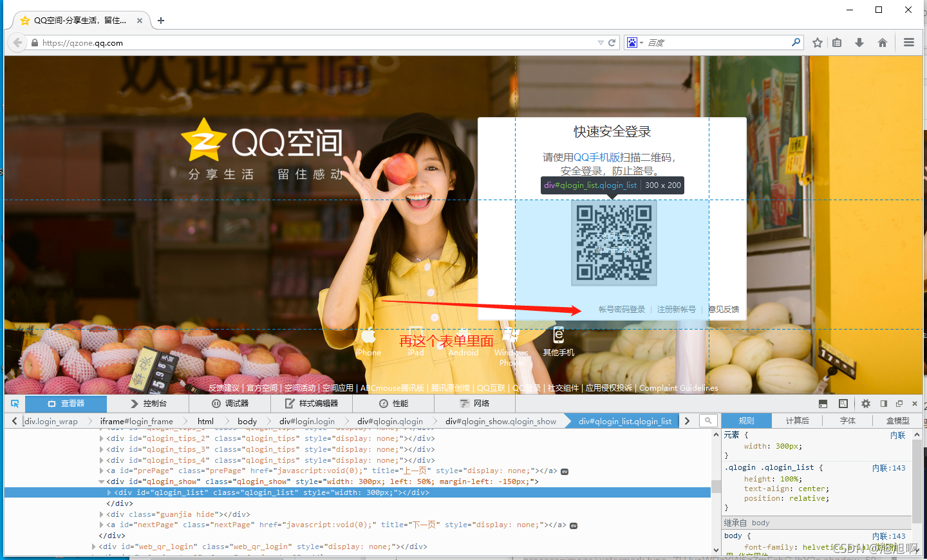Dock devtools to the side
The height and width of the screenshot is (560, 927).
pos(884,404)
